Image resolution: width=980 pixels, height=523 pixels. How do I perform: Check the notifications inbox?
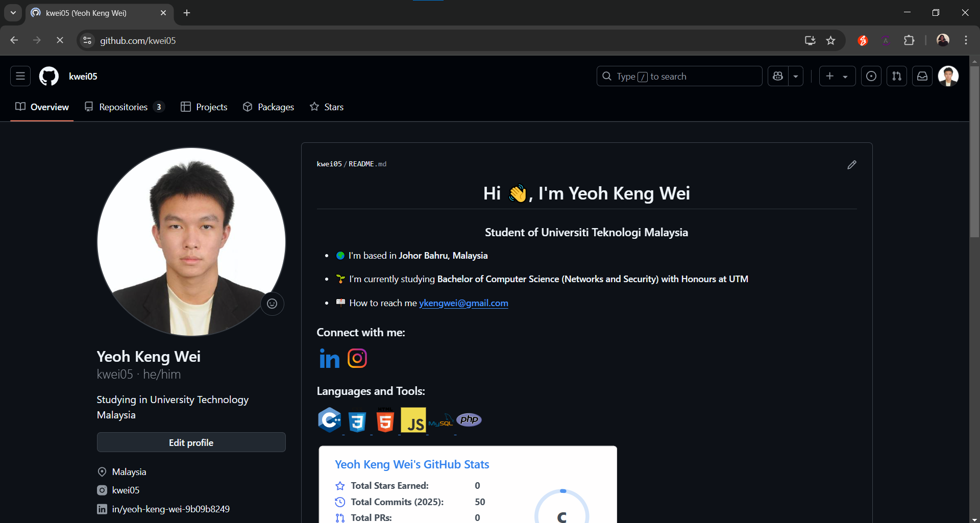(922, 76)
